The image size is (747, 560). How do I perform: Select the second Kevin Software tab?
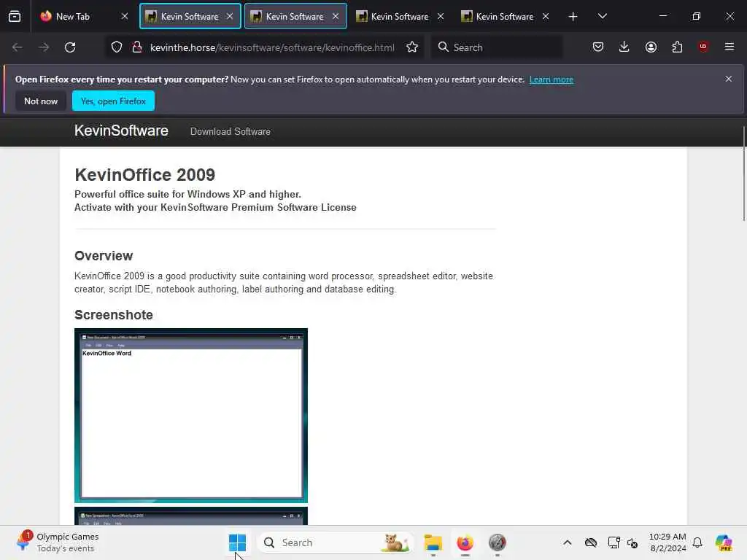coord(295,16)
